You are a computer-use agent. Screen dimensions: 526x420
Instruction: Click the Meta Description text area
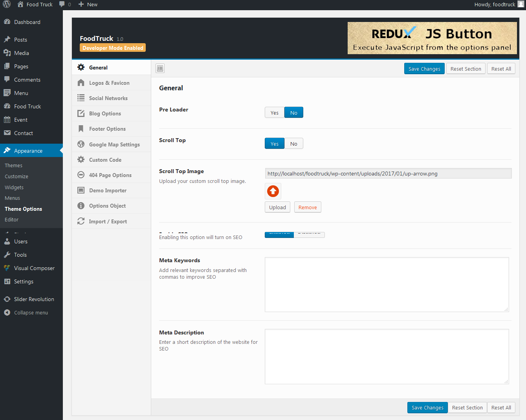click(x=387, y=356)
